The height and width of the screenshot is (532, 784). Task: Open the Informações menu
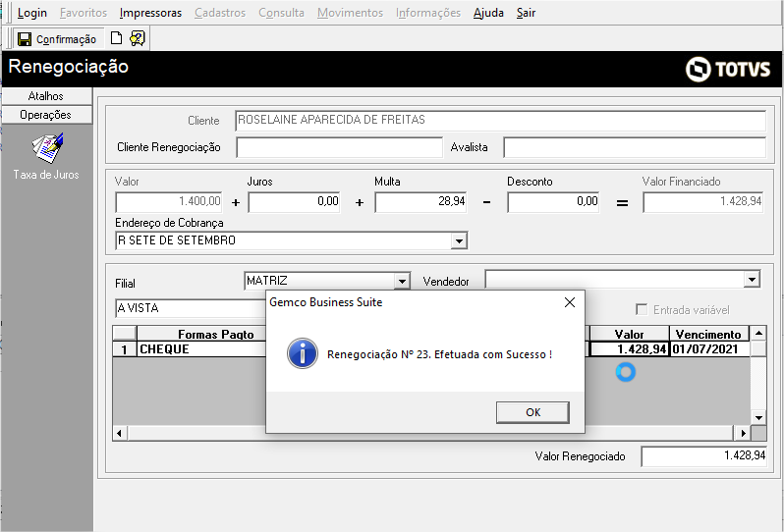pyautogui.click(x=428, y=13)
